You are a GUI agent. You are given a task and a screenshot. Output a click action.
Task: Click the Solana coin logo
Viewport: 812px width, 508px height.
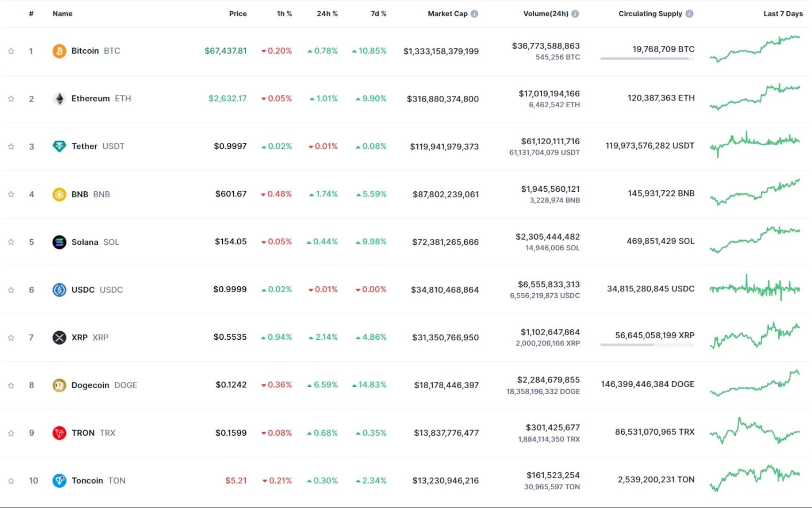59,242
